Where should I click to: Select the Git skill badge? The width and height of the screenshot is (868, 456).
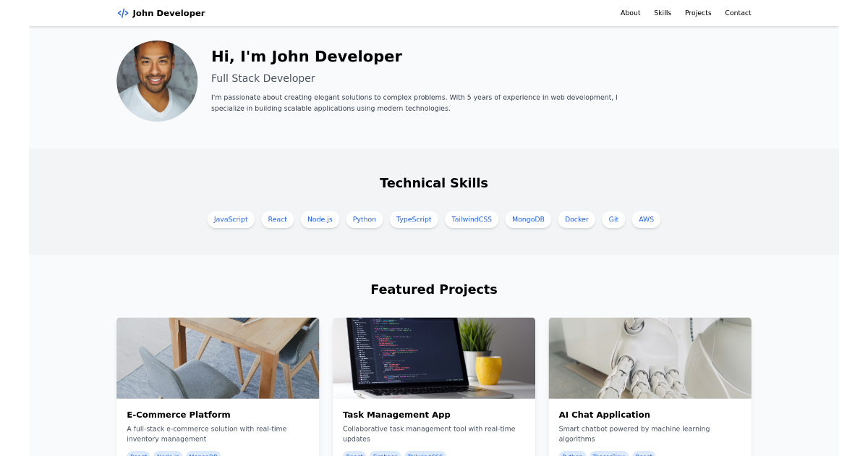(613, 219)
